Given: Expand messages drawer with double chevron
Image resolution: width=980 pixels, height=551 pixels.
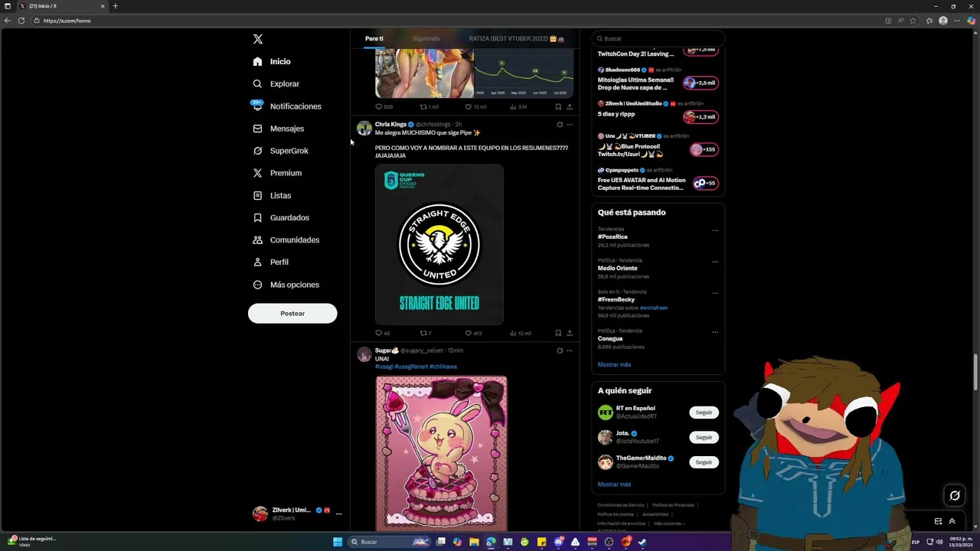Looking at the screenshot, I should (x=952, y=521).
